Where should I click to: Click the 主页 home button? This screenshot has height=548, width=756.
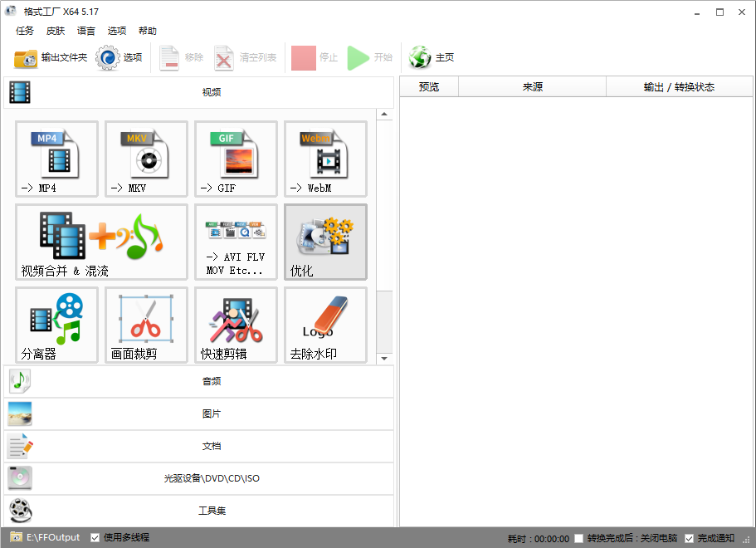click(432, 58)
